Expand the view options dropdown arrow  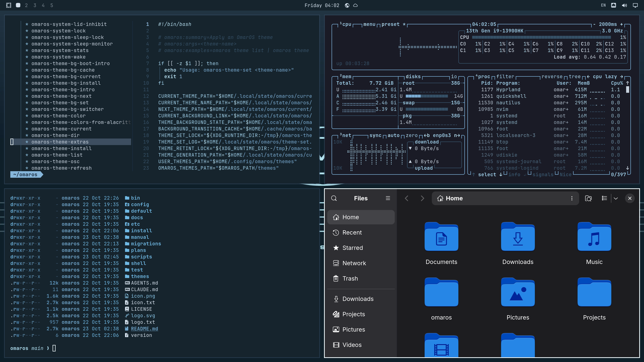(616, 198)
